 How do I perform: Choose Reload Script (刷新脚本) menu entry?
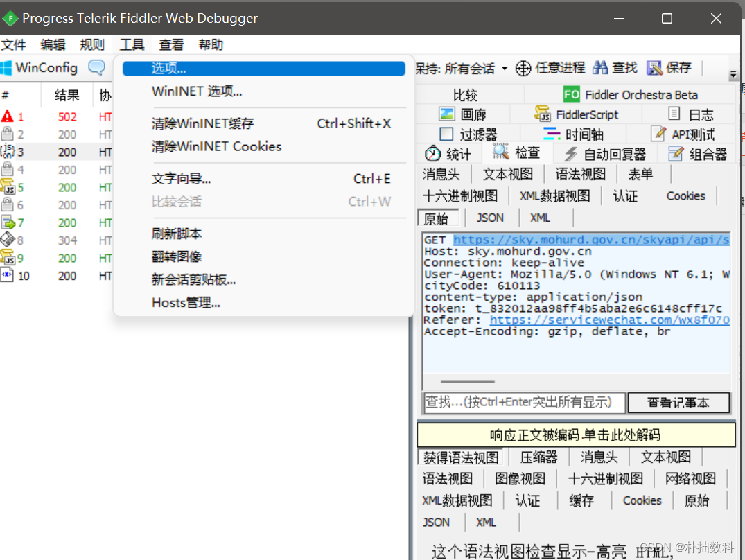click(264, 234)
